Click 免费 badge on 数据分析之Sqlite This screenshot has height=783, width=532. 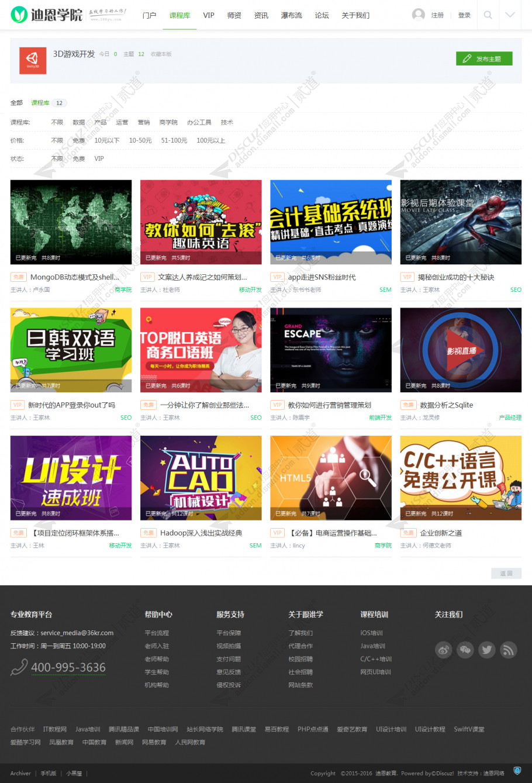tap(409, 405)
